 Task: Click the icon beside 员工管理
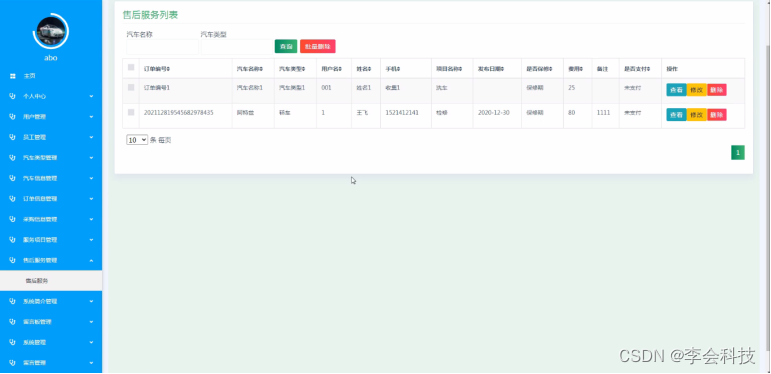(x=12, y=137)
